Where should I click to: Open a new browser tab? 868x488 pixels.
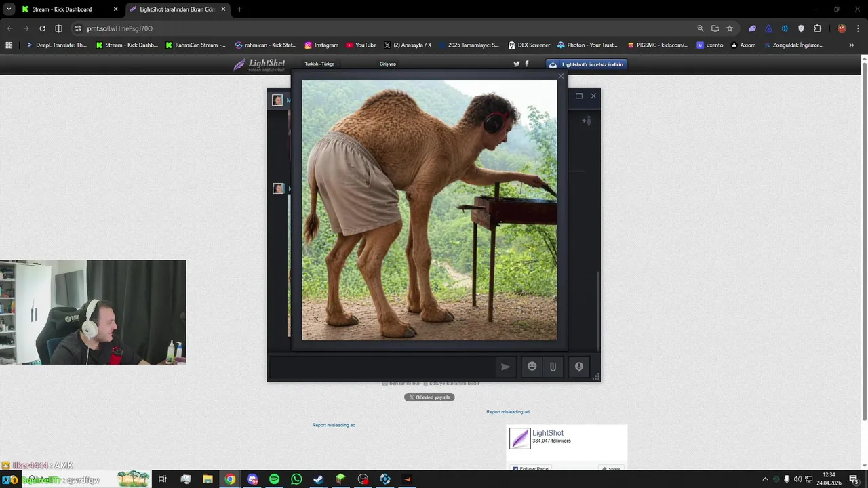[x=239, y=9]
